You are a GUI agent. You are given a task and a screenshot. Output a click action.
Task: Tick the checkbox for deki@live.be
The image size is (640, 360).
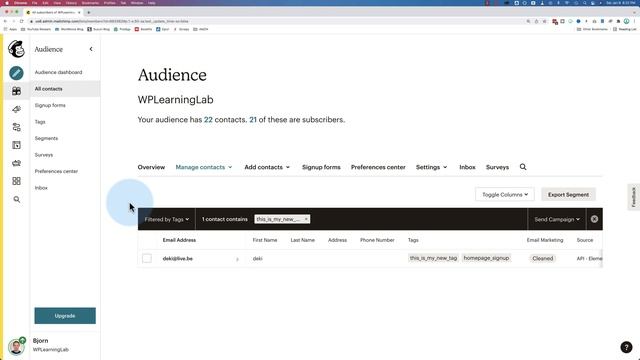point(147,258)
